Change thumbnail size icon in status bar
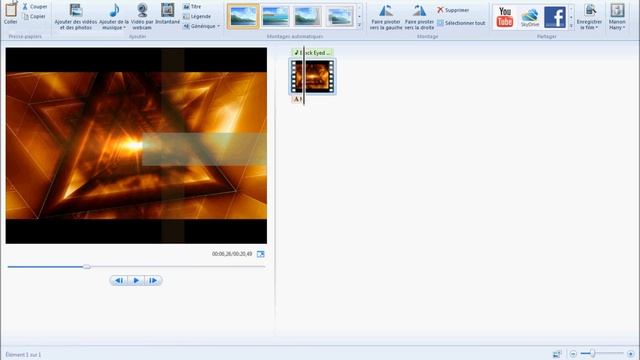 557,354
